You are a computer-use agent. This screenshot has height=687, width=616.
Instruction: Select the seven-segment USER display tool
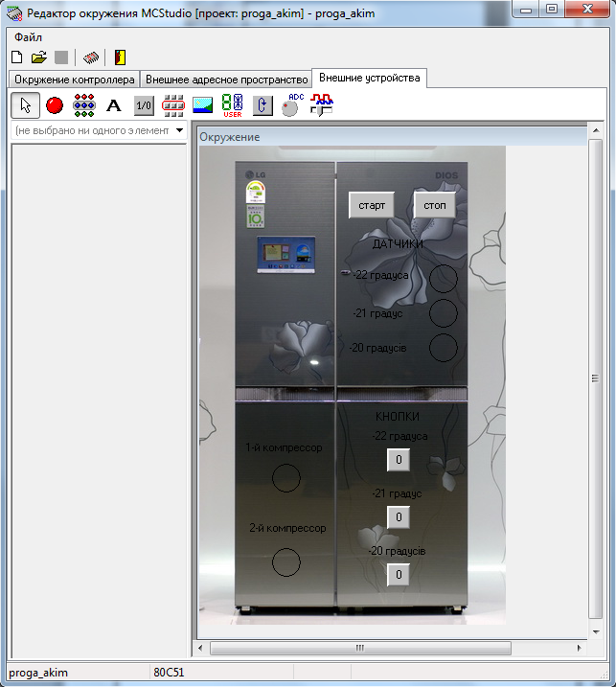(x=232, y=105)
